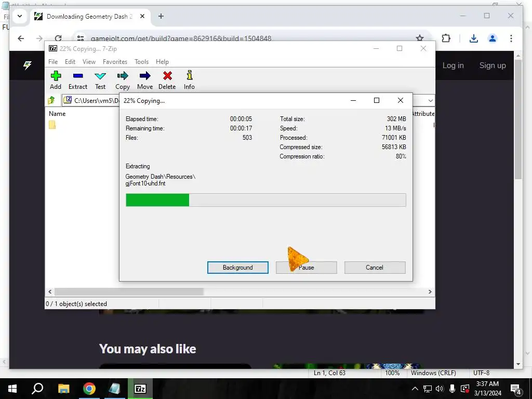Close the Downloading Geometry Dash tab
532x399 pixels.
click(x=142, y=16)
